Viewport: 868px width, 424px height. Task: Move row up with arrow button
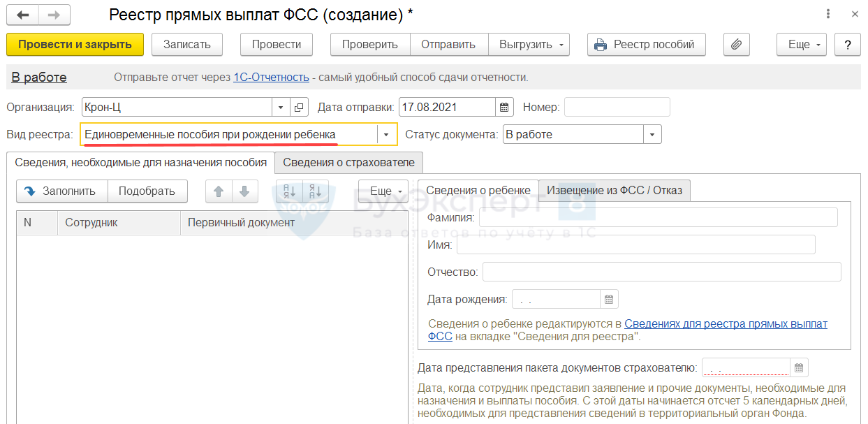coord(218,191)
